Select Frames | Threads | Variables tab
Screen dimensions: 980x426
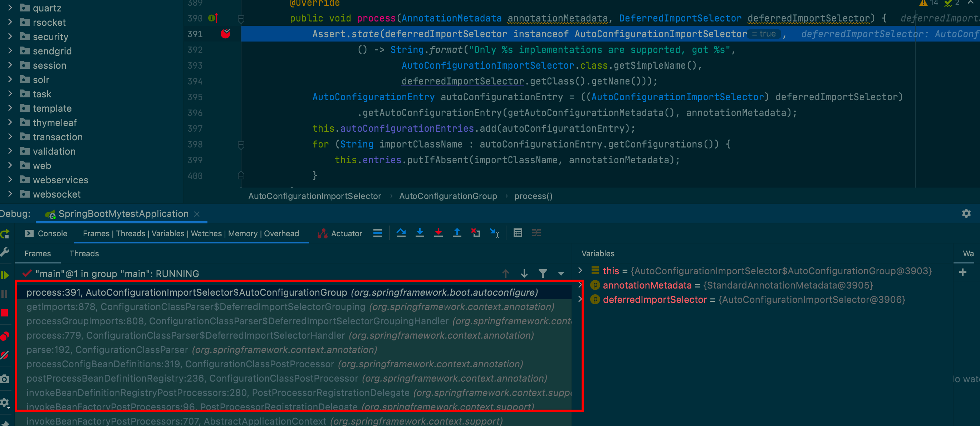(191, 233)
